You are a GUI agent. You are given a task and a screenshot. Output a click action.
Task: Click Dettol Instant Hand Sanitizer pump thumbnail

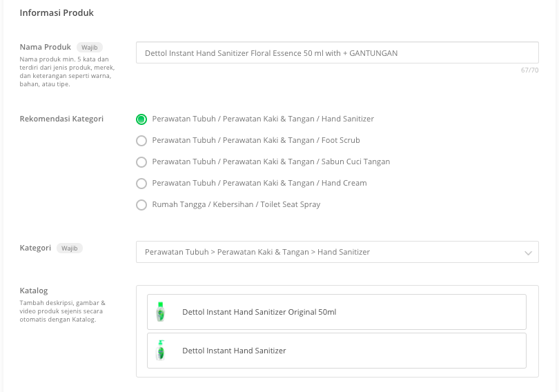160,351
